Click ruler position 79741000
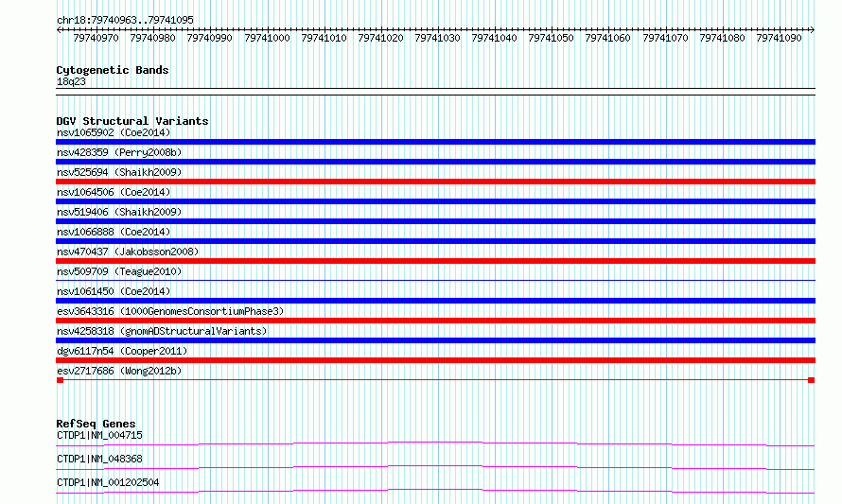The image size is (842, 504). 267,38
